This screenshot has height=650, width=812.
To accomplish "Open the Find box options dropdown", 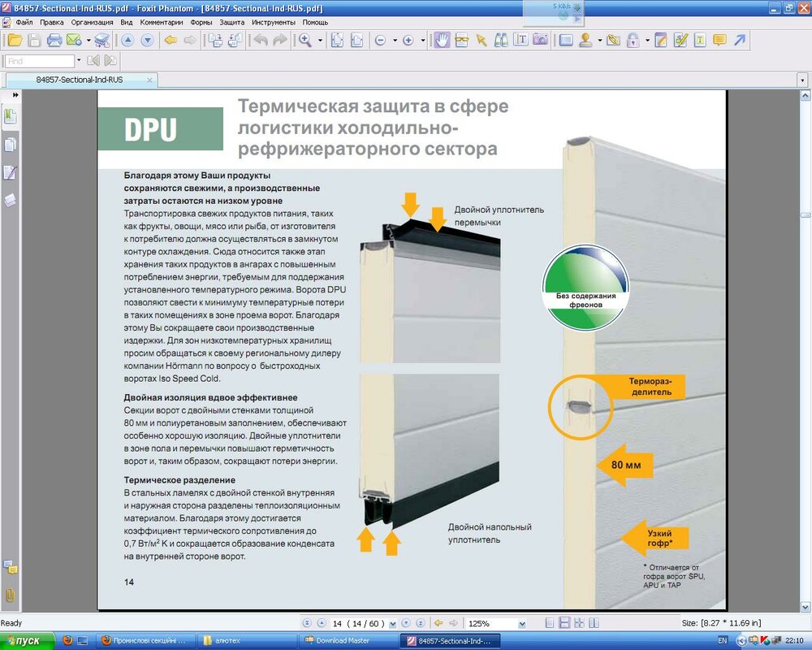I will click(79, 61).
